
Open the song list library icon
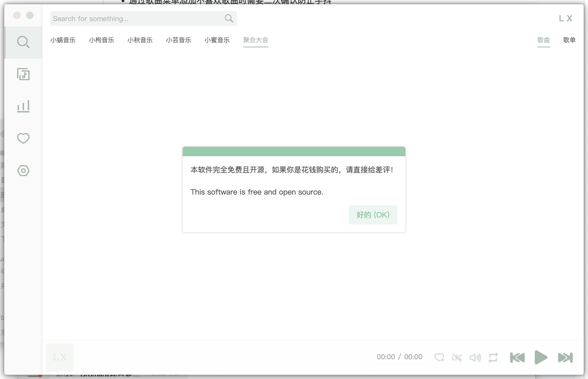pyautogui.click(x=23, y=74)
